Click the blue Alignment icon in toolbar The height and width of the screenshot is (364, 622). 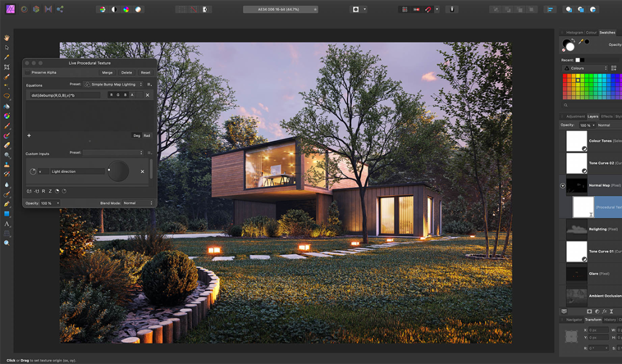coord(550,10)
